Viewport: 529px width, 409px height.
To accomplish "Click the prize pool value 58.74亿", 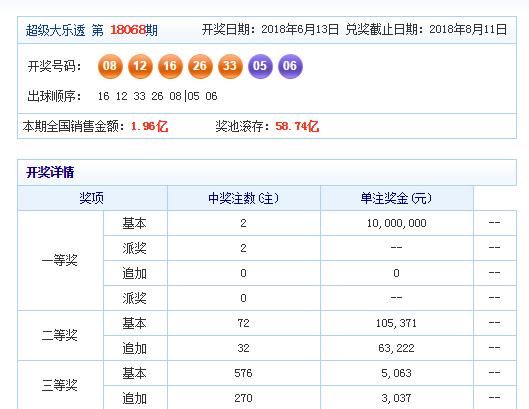I will tap(297, 127).
